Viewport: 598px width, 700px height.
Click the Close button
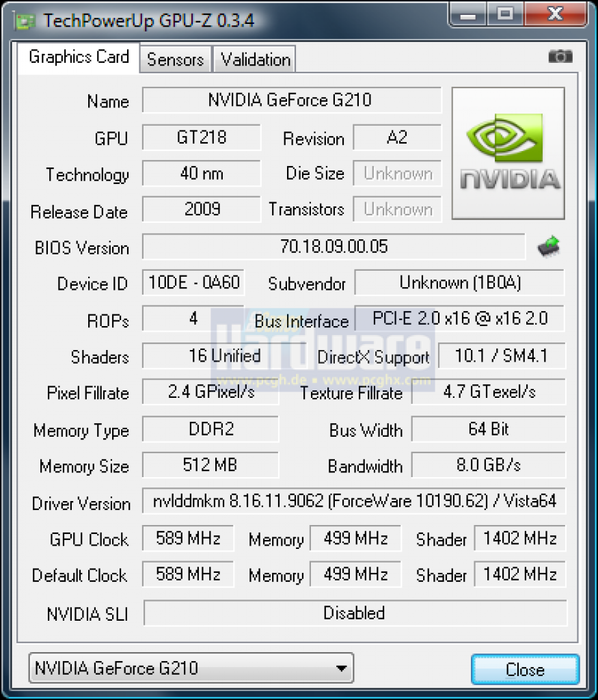(x=526, y=669)
